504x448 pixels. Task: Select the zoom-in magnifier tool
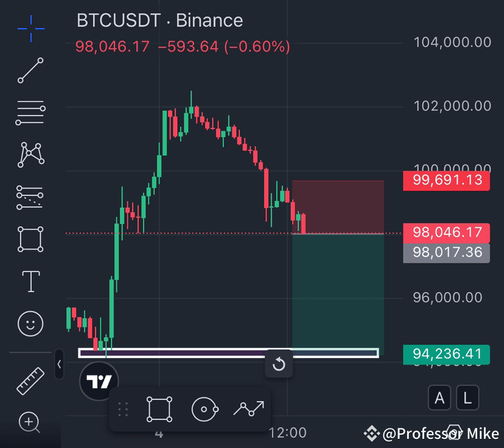[30, 422]
